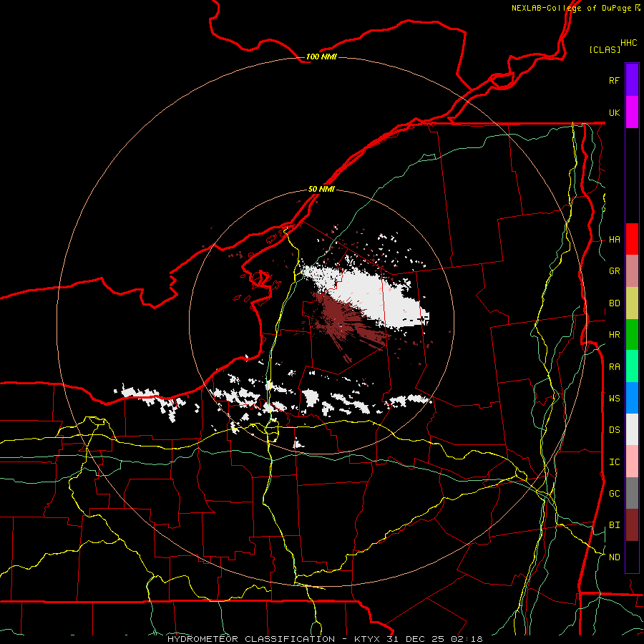This screenshot has height=644, width=644.
Task: Click the BD legend label
Action: point(614,303)
